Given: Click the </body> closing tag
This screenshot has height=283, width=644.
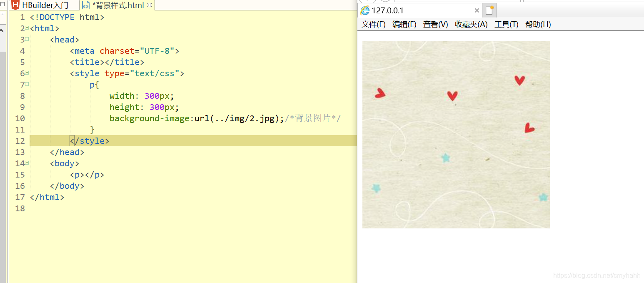Looking at the screenshot, I should (67, 186).
